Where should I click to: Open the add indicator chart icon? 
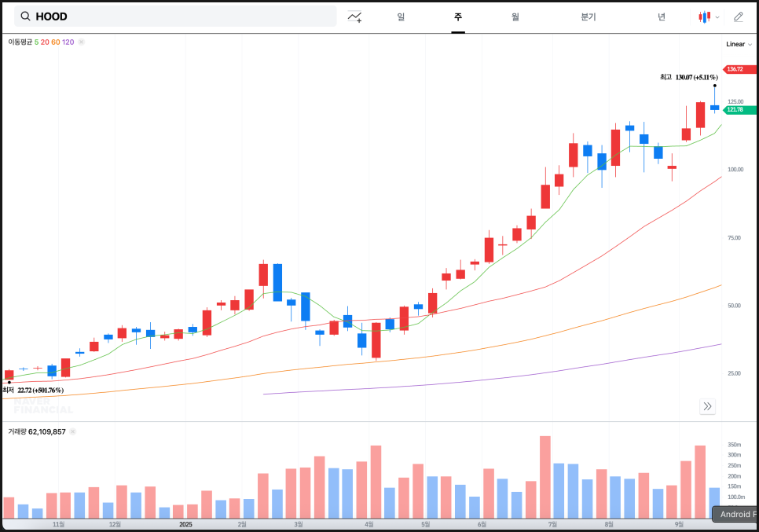[x=354, y=17]
